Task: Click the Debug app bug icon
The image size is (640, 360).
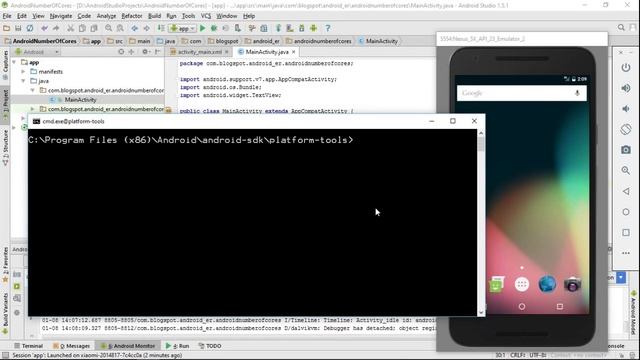Action: (x=214, y=28)
